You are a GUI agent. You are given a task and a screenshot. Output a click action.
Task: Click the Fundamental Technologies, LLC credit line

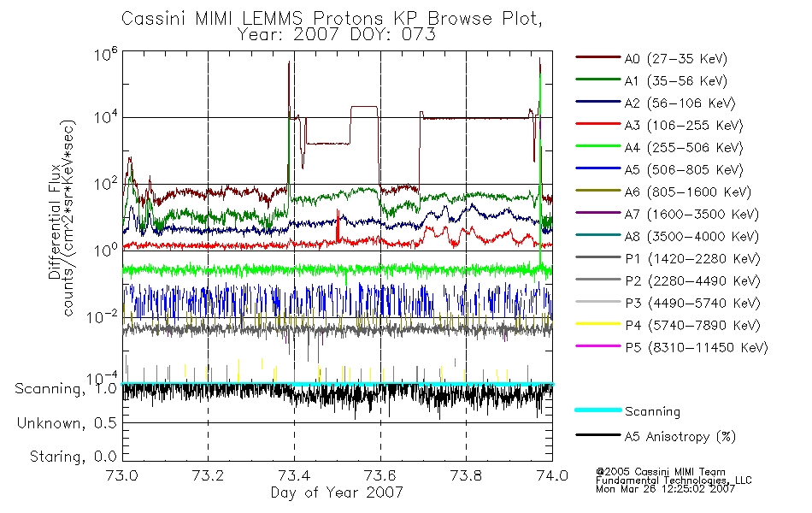tap(674, 481)
